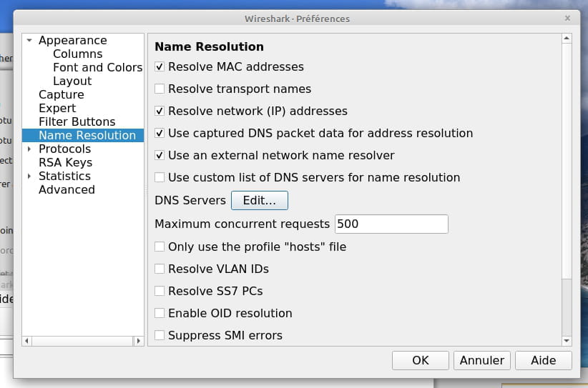Open Advanced preferences

coord(67,189)
